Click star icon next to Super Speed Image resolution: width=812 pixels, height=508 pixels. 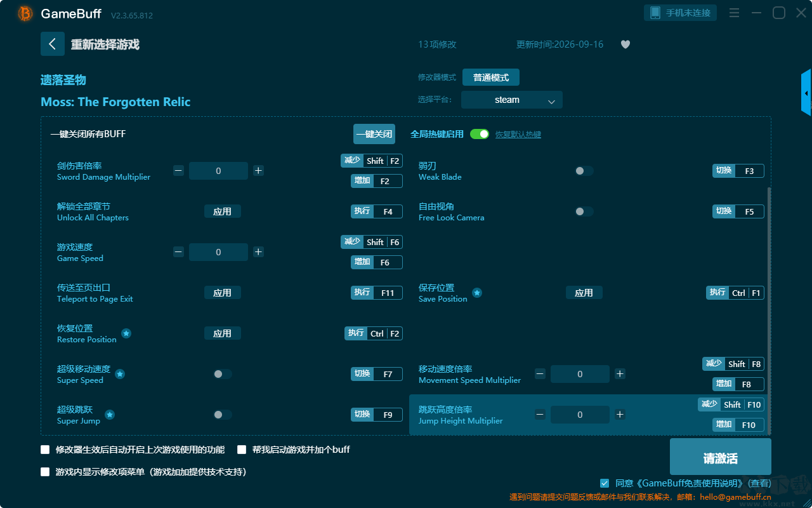point(120,374)
